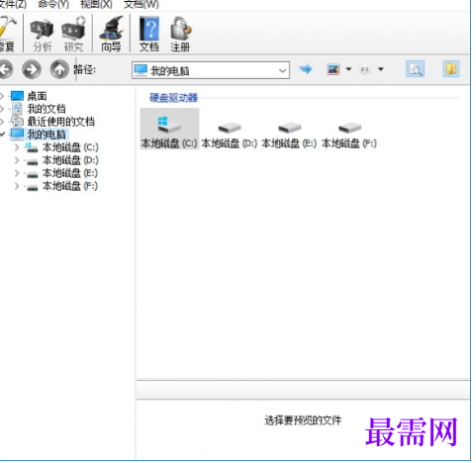Click the blue Go arrow next to path
Viewport: 476px width, 463px height.
306,69
